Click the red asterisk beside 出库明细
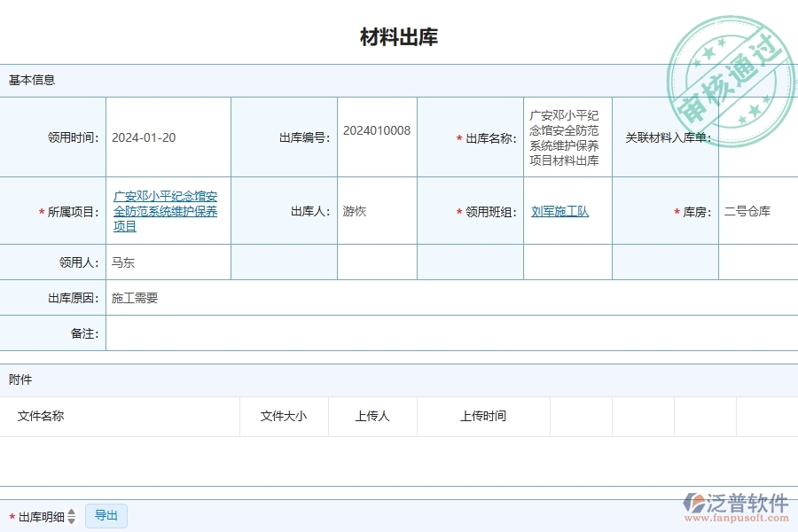Image resolution: width=798 pixels, height=532 pixels. click(12, 515)
